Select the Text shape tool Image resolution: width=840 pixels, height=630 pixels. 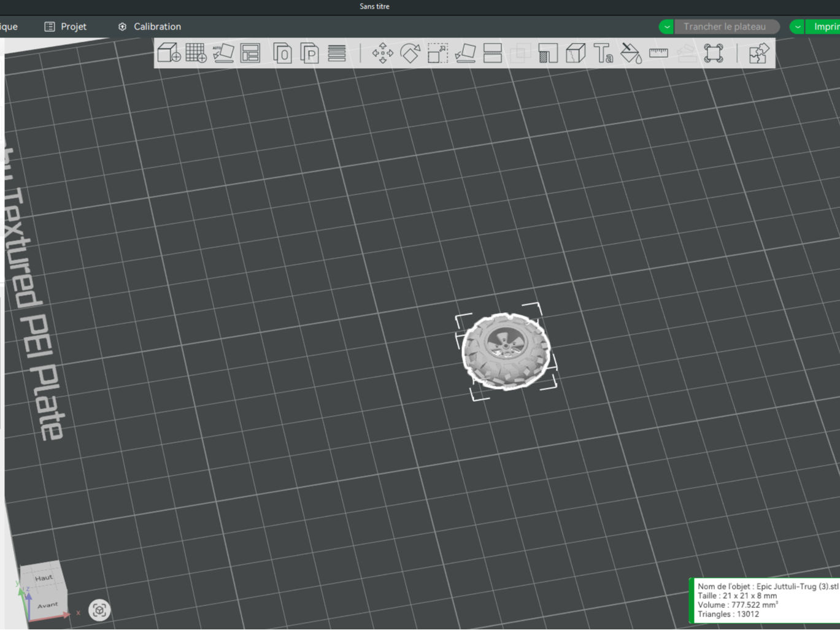603,53
